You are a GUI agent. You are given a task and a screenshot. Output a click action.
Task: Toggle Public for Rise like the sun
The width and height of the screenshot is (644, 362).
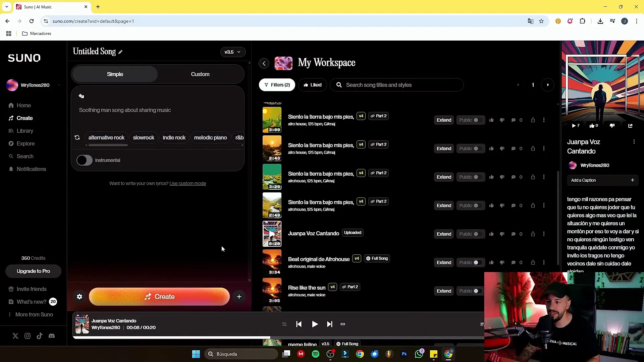pyautogui.click(x=471, y=291)
